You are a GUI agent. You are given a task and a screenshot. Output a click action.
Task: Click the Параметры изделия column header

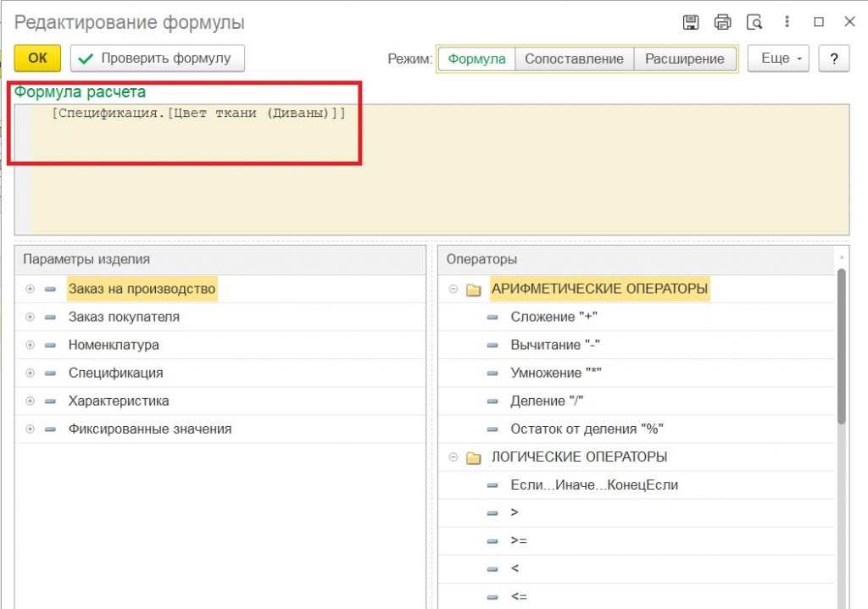[220, 259]
